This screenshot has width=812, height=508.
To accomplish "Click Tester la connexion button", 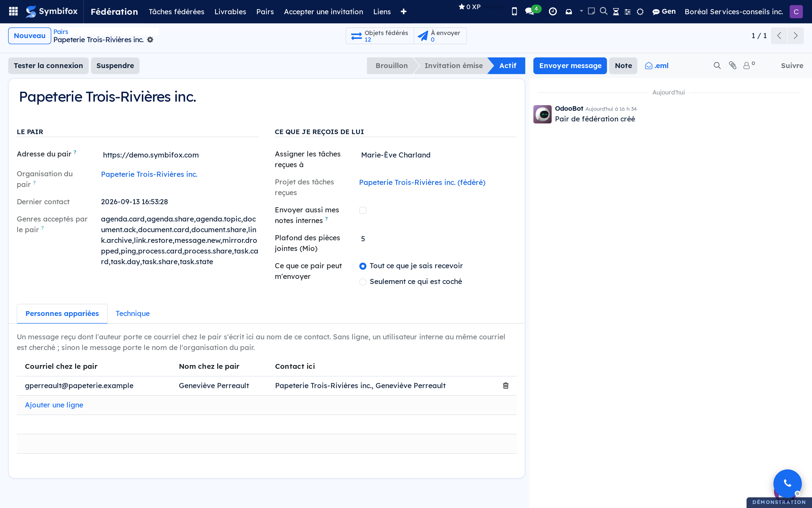I will [x=48, y=66].
